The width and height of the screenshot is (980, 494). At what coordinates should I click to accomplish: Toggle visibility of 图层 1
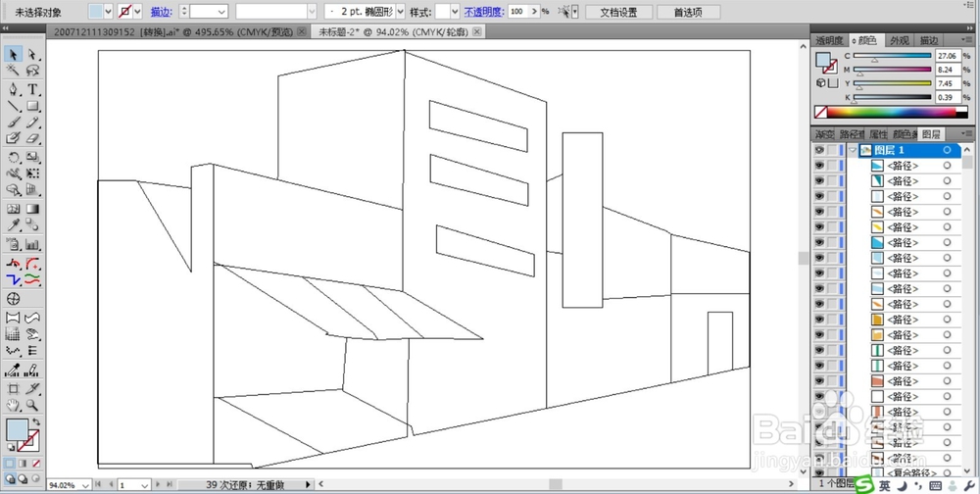(x=818, y=150)
